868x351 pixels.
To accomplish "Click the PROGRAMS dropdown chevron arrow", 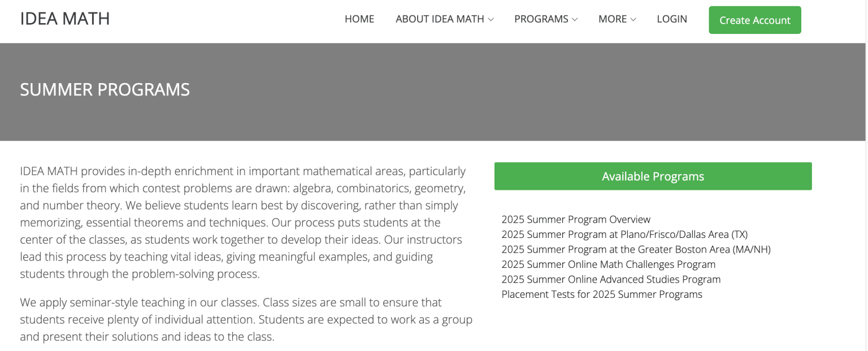I will (x=575, y=19).
